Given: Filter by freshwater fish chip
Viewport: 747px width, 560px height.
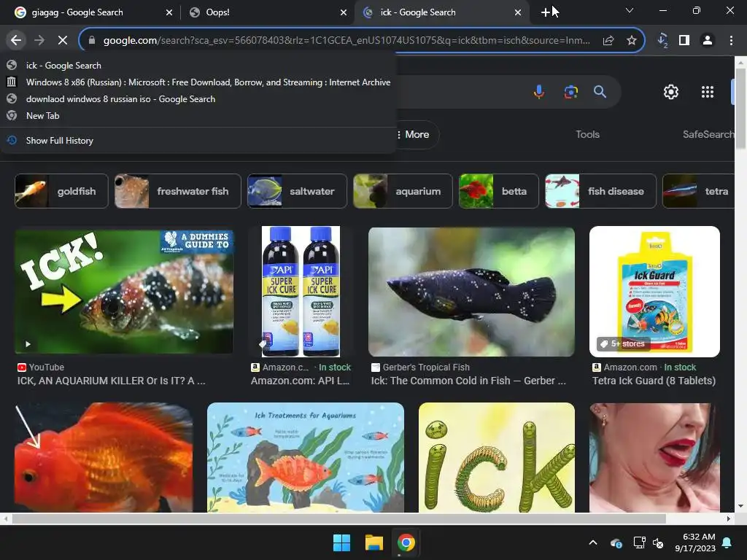Looking at the screenshot, I should (178, 191).
